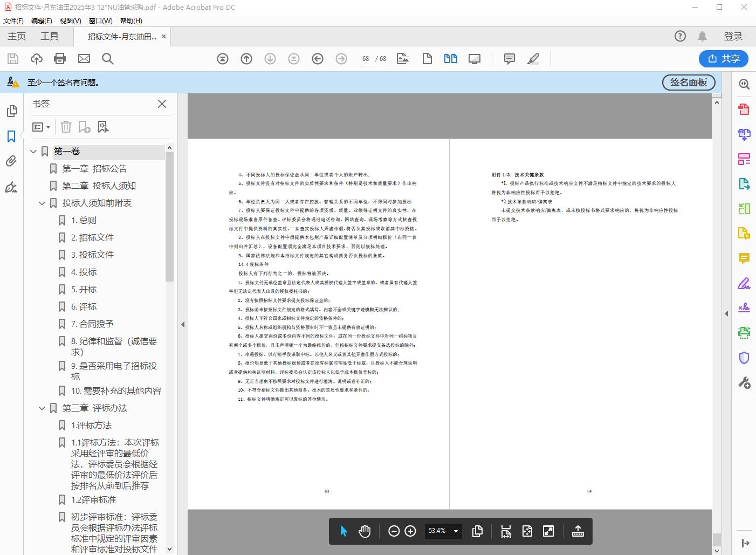Toggle the Bookmarks panel icon
The image size is (756, 555).
click(11, 136)
